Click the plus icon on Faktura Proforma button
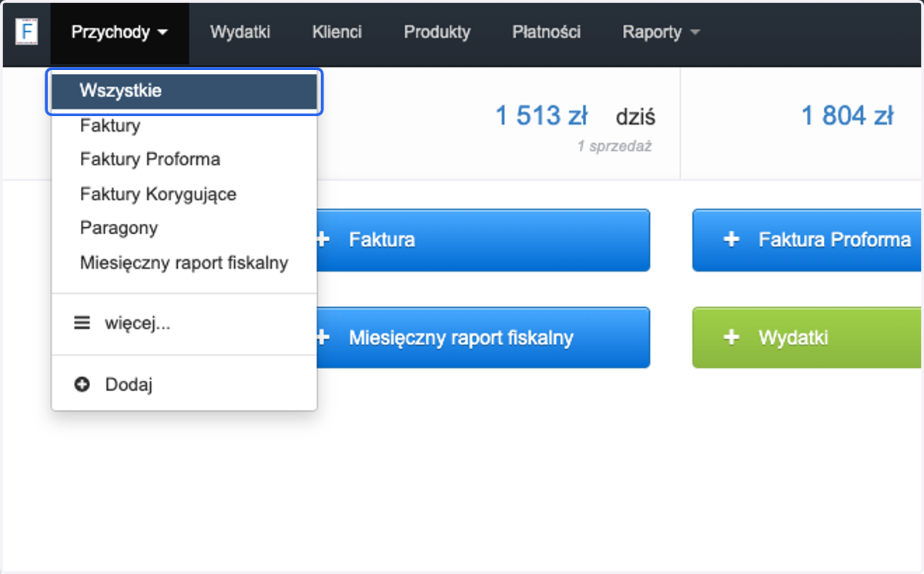The width and height of the screenshot is (924, 574). 731,239
